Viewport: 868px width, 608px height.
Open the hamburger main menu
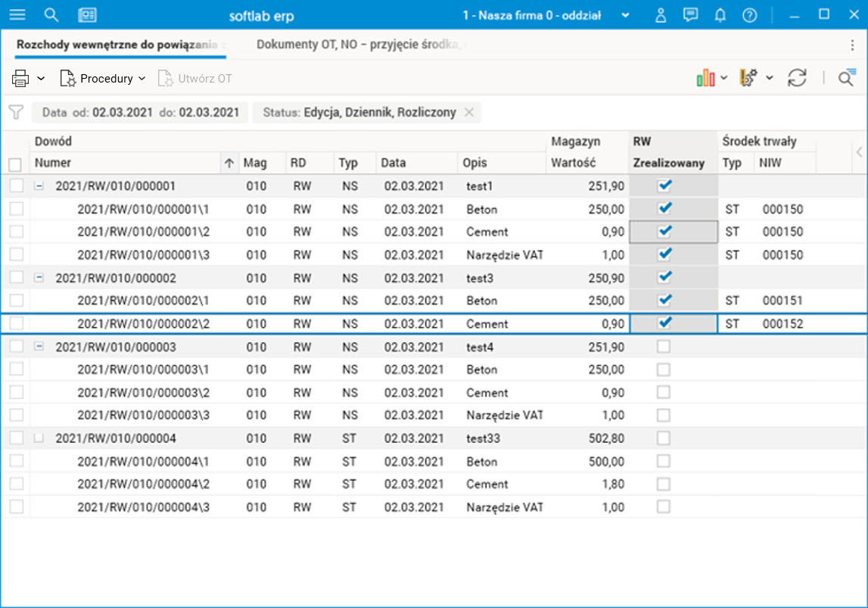[x=17, y=15]
